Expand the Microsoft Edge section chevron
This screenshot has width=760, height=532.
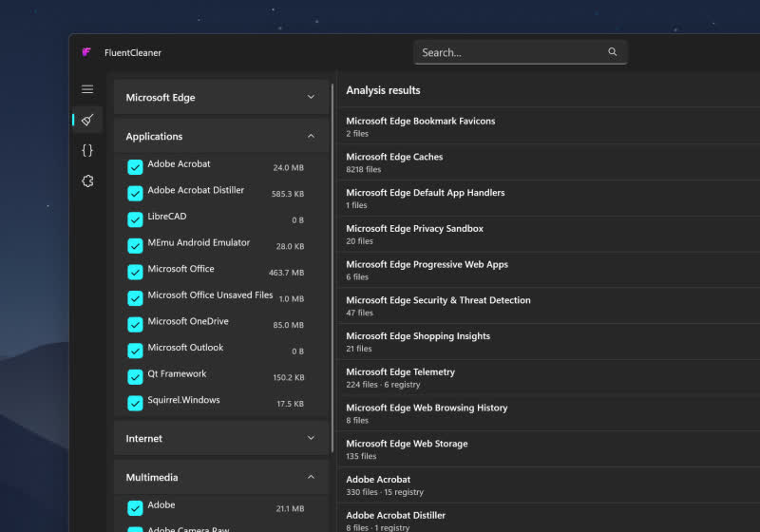[311, 97]
